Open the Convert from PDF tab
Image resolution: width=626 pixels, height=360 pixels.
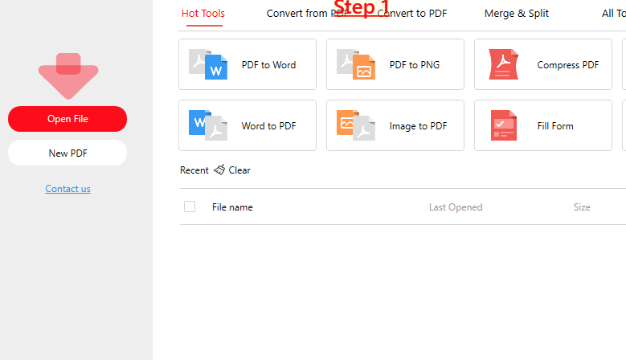coord(306,14)
